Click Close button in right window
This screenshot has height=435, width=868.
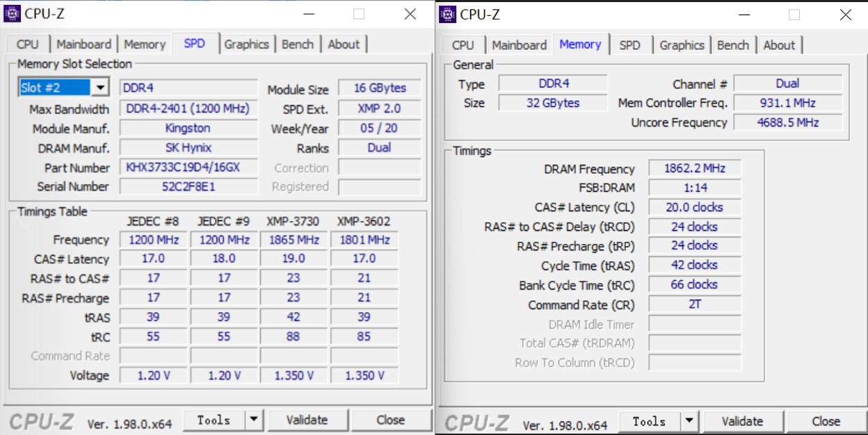(x=826, y=420)
